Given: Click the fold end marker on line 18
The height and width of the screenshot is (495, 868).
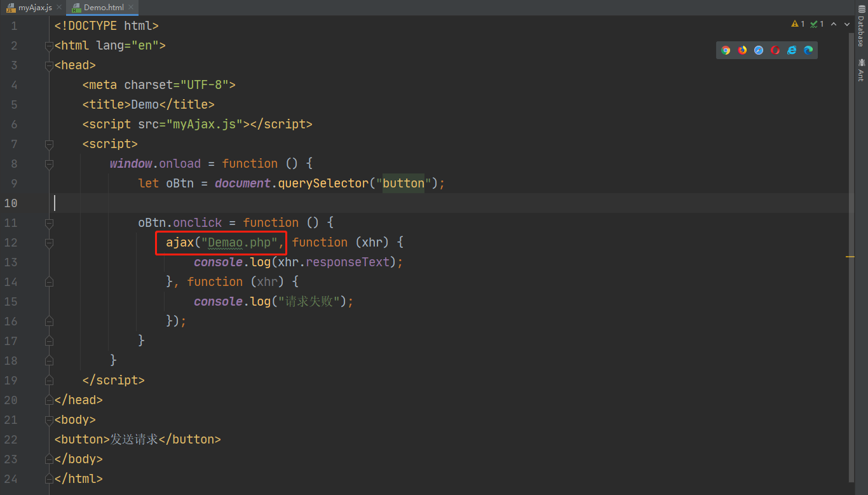Looking at the screenshot, I should [49, 361].
